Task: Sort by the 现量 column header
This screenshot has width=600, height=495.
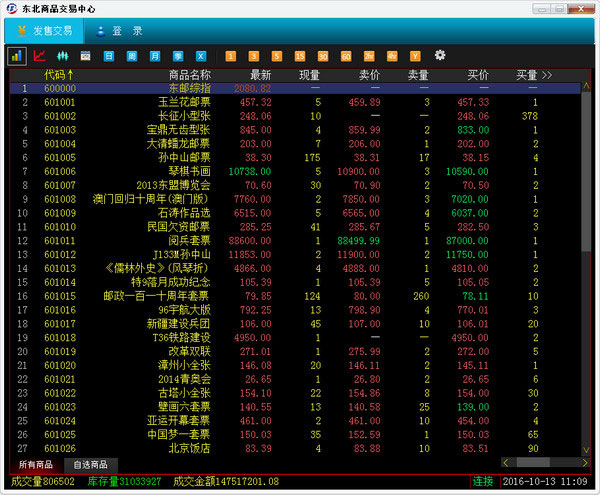Action: pyautogui.click(x=309, y=75)
